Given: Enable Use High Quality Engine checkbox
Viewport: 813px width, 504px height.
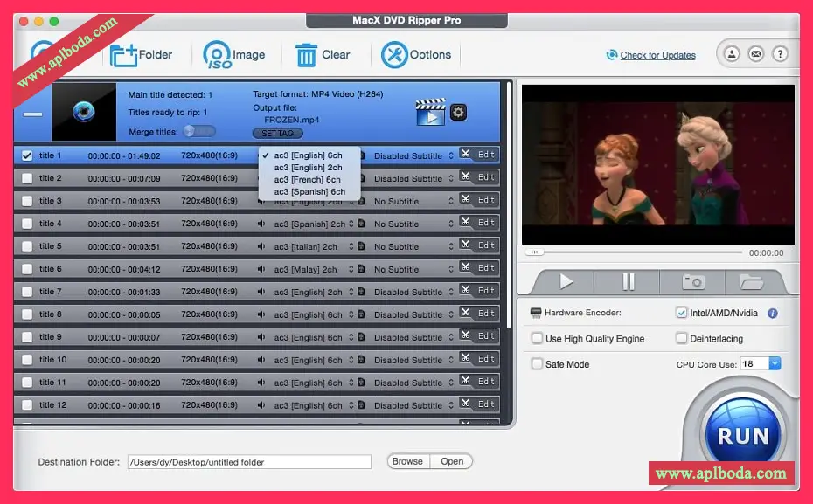Looking at the screenshot, I should tap(538, 338).
